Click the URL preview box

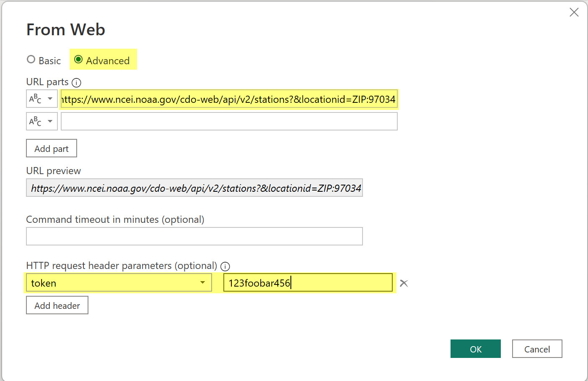194,188
